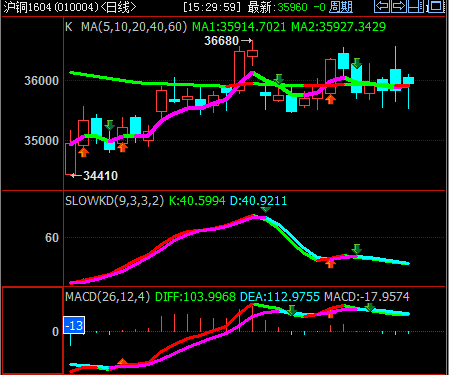This screenshot has width=449, height=375.
Task: Click first orange buy arrow under candlesticks
Action: coord(83,152)
